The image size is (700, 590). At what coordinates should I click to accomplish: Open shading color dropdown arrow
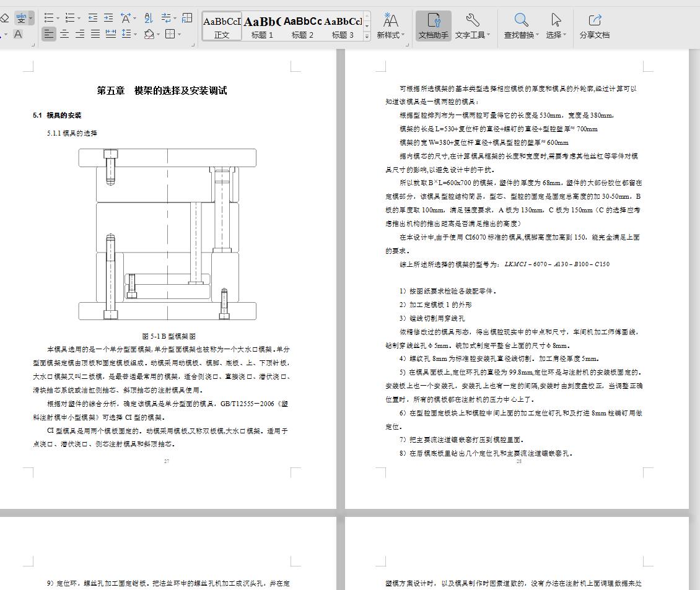[x=158, y=34]
